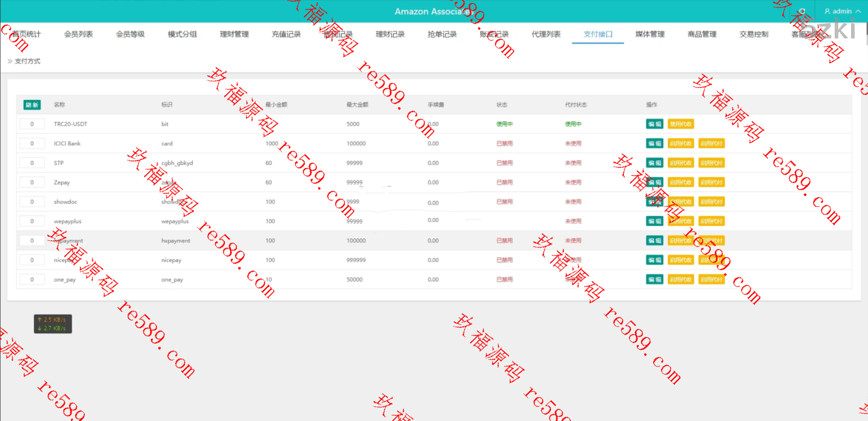Click 编辑 for the wepayplus row

point(654,222)
